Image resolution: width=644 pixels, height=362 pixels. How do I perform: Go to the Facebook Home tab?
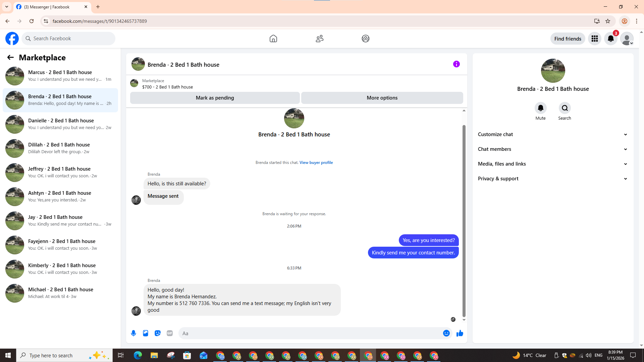pos(273,39)
